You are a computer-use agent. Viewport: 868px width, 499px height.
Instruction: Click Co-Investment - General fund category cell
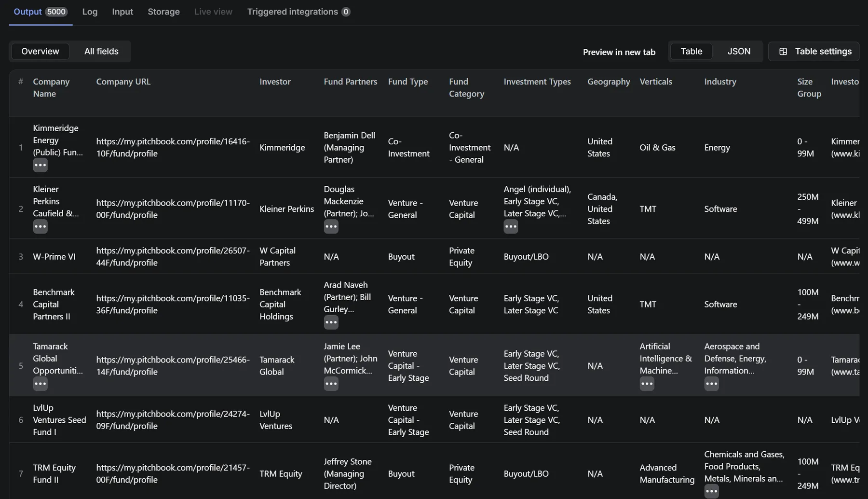[x=470, y=147]
